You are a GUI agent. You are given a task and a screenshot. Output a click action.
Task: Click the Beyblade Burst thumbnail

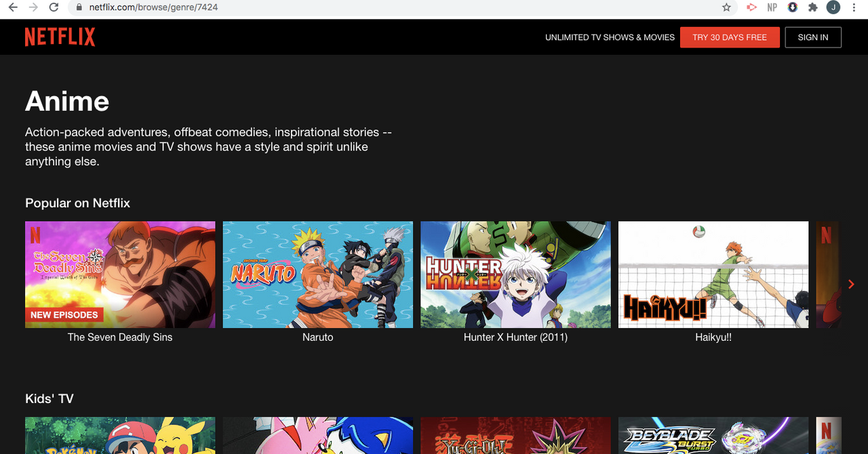pyautogui.click(x=713, y=436)
